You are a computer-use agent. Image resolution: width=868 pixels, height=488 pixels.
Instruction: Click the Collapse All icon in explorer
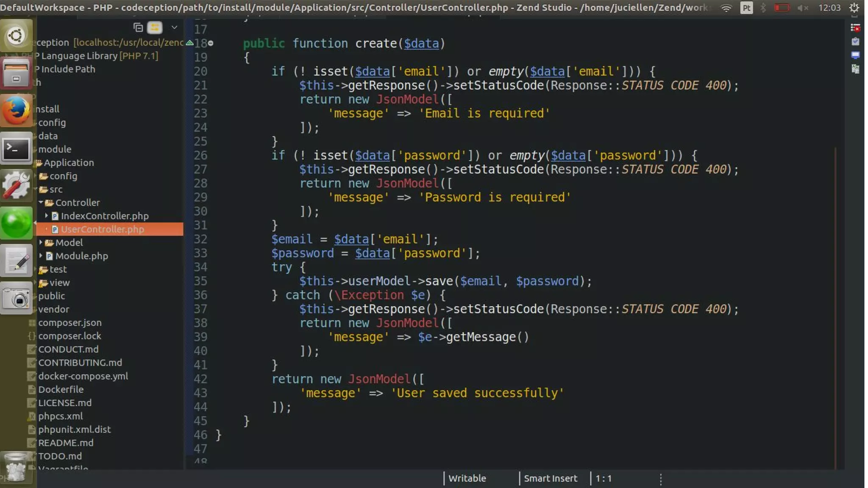point(138,28)
